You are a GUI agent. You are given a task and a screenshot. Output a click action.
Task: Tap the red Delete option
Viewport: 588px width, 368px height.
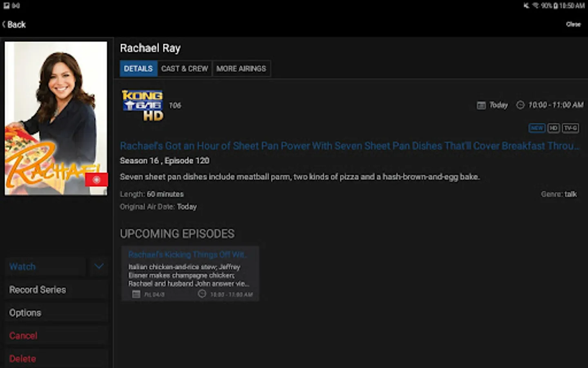click(57, 359)
